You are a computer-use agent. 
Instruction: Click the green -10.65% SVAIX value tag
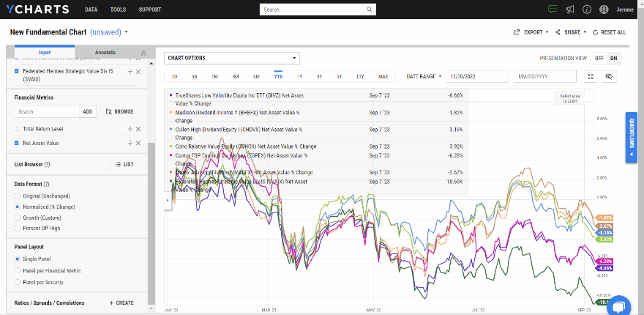[x=601, y=303]
